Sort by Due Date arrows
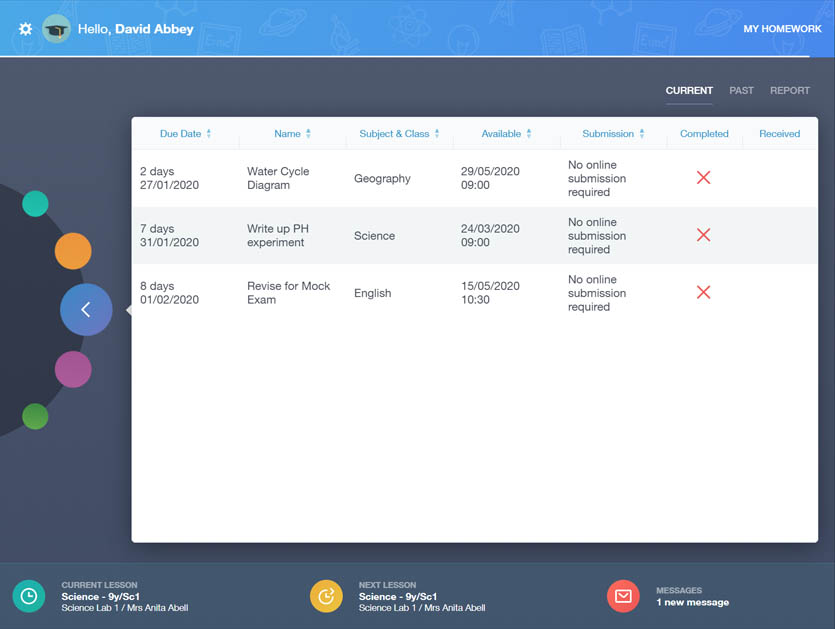 click(x=209, y=134)
